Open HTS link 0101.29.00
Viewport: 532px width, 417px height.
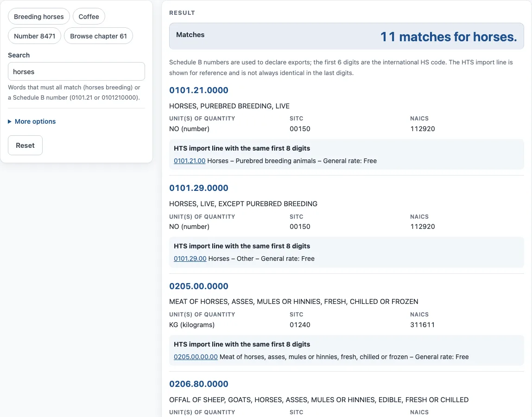(x=190, y=259)
